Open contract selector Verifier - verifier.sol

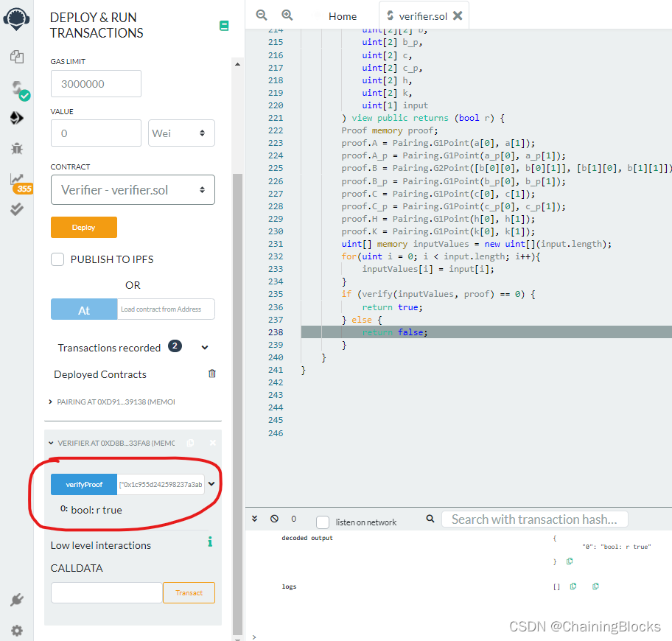pyautogui.click(x=133, y=189)
